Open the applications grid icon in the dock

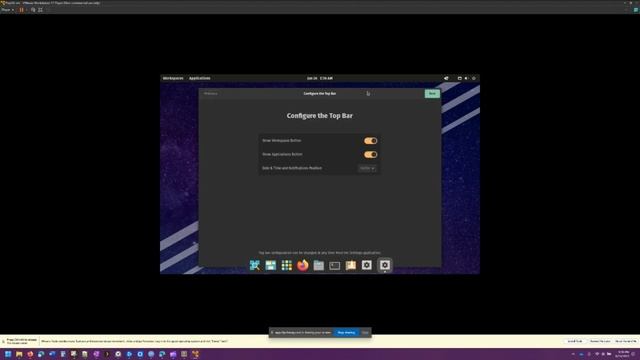point(287,265)
